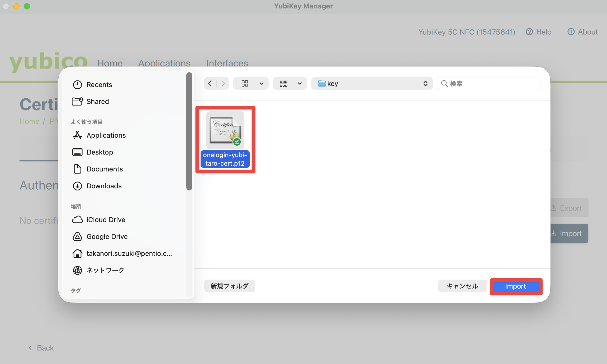
Task: Expand the grouping options dropdown arrow
Action: click(300, 83)
